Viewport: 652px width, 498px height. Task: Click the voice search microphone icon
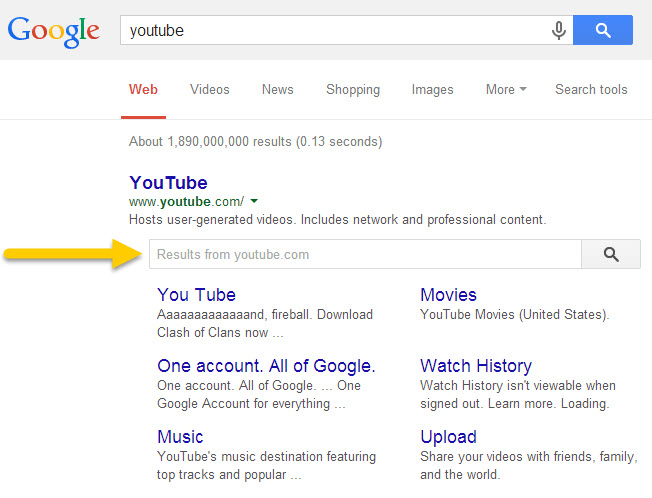559,31
